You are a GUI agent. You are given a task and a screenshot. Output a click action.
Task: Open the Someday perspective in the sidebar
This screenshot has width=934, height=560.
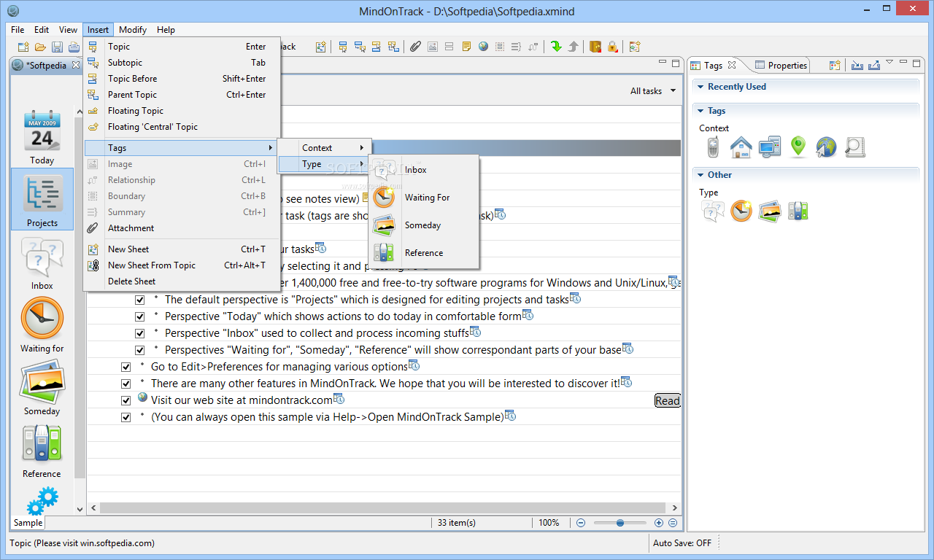click(x=42, y=388)
